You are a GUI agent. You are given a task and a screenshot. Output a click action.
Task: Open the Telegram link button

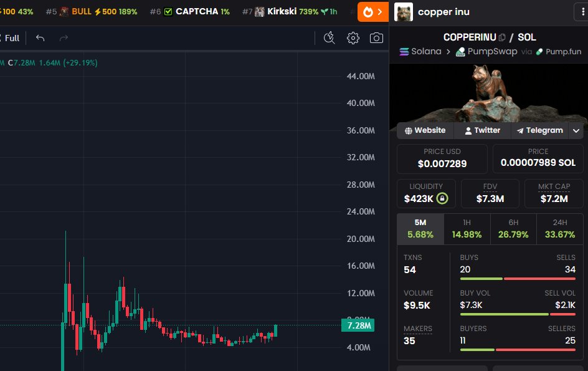[539, 130]
